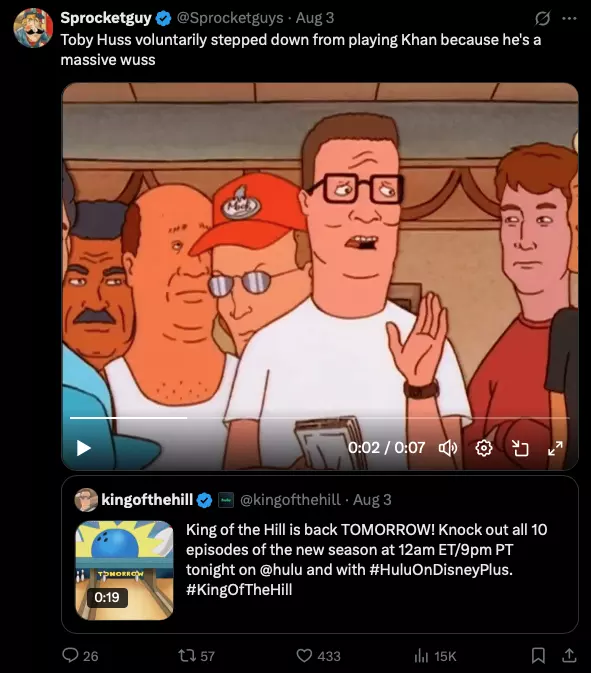Mute the video using the volume icon
The height and width of the screenshot is (673, 591).
point(448,448)
